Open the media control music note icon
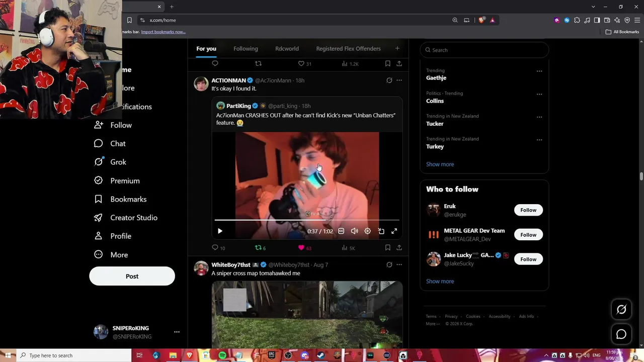The height and width of the screenshot is (362, 644). point(587,20)
